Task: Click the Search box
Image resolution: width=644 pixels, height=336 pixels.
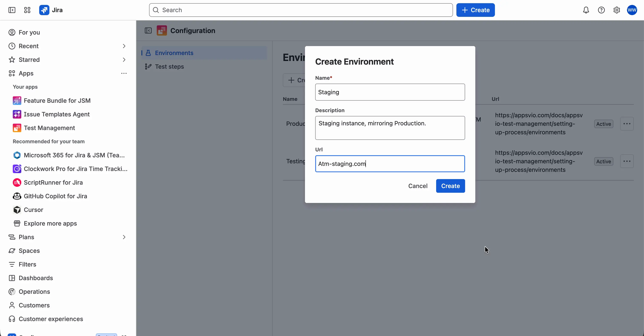Action: pos(301,10)
